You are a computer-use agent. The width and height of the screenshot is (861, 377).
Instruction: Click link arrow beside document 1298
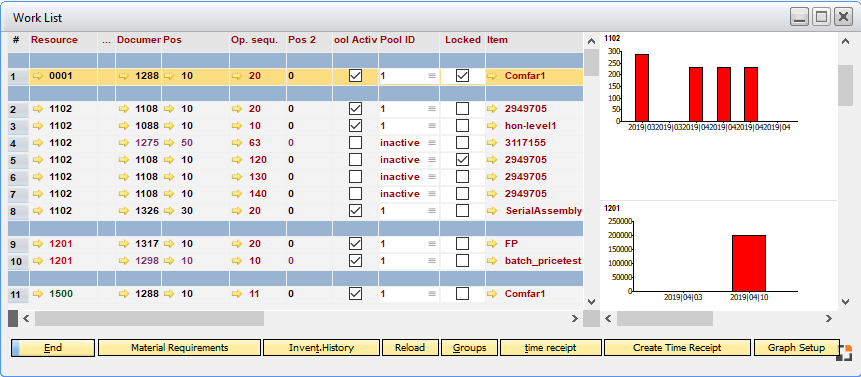(x=125, y=261)
